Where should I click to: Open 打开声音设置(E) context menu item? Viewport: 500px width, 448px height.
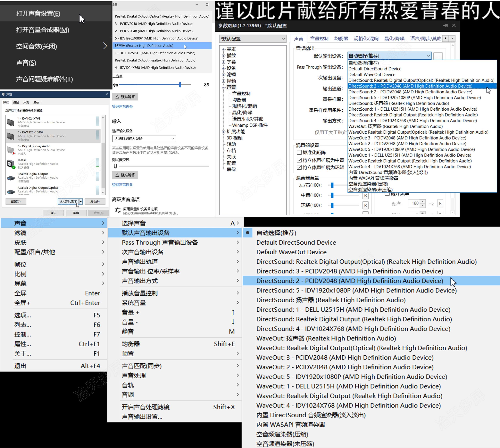(x=56, y=13)
